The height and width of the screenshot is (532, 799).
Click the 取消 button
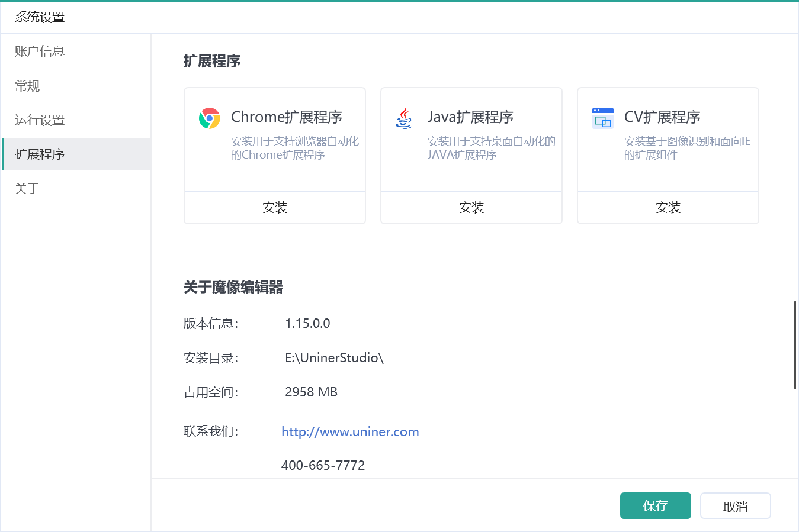click(x=736, y=506)
